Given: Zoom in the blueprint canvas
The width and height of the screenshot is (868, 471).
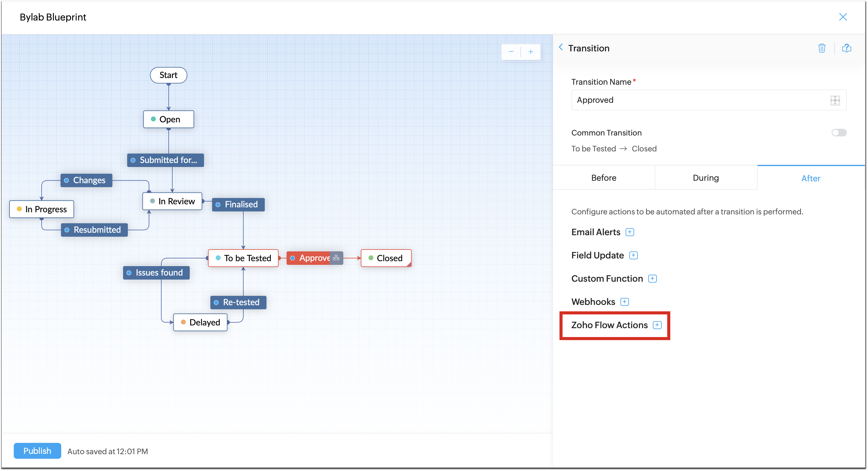Looking at the screenshot, I should click(x=530, y=51).
